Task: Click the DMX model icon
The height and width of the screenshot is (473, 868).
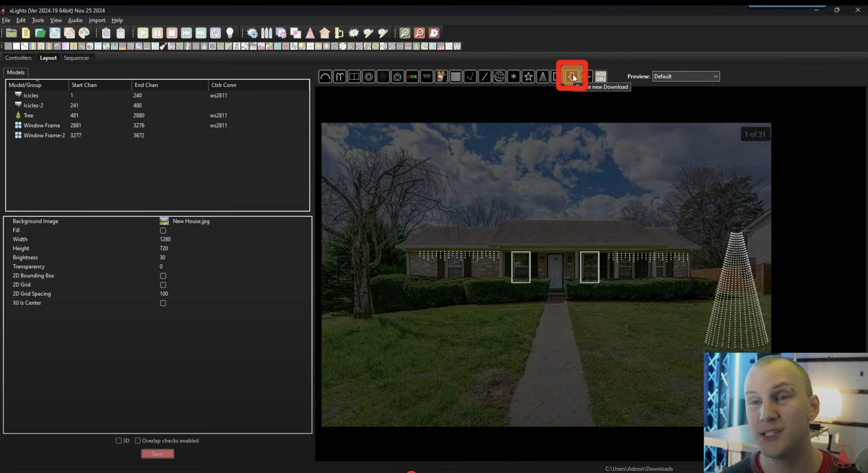Action: pyautogui.click(x=412, y=77)
